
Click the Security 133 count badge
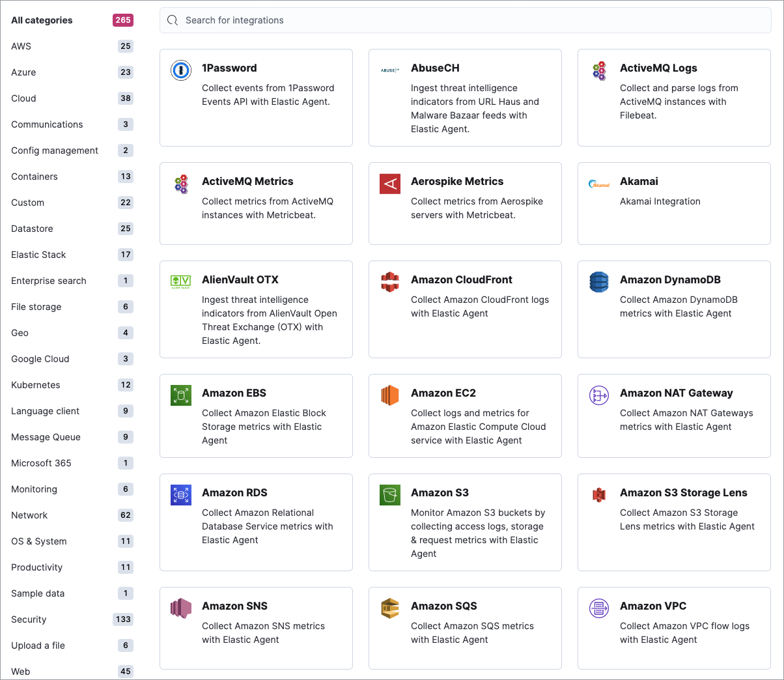[123, 619]
